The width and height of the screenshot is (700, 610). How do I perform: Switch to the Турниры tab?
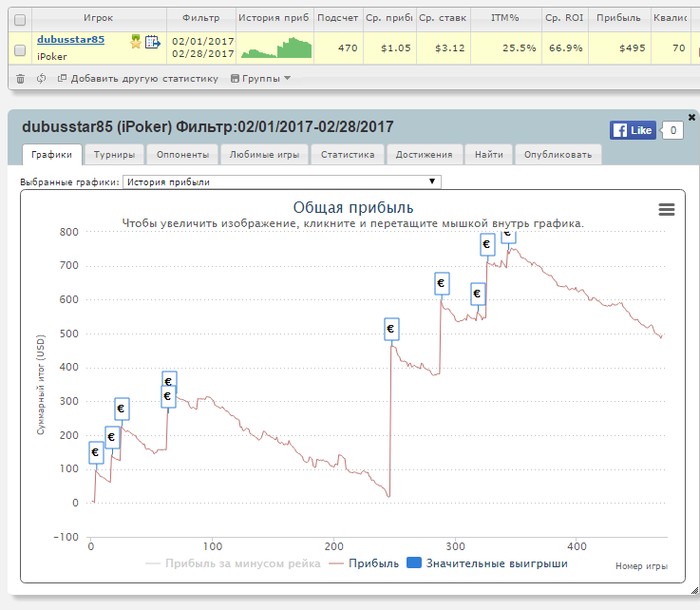tap(114, 155)
